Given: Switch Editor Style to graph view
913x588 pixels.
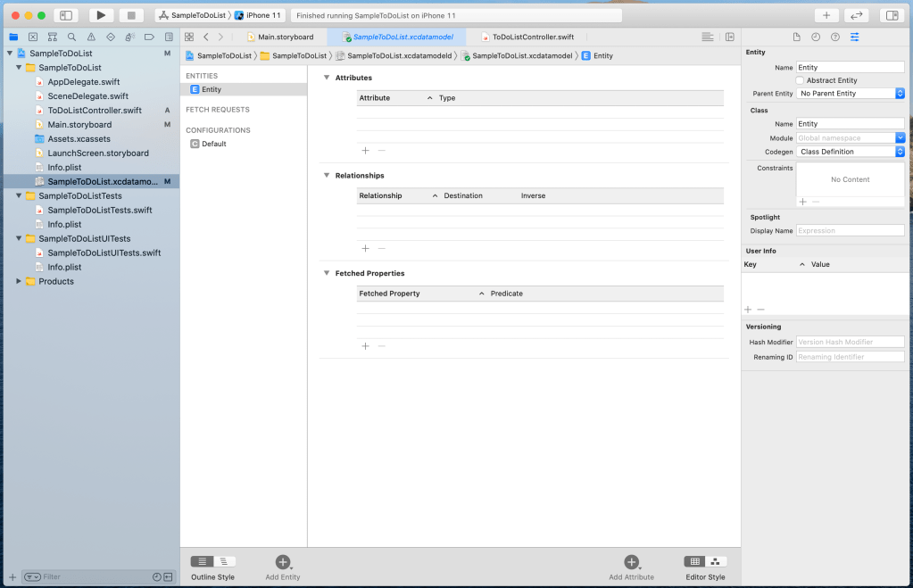Looking at the screenshot, I should tap(716, 561).
